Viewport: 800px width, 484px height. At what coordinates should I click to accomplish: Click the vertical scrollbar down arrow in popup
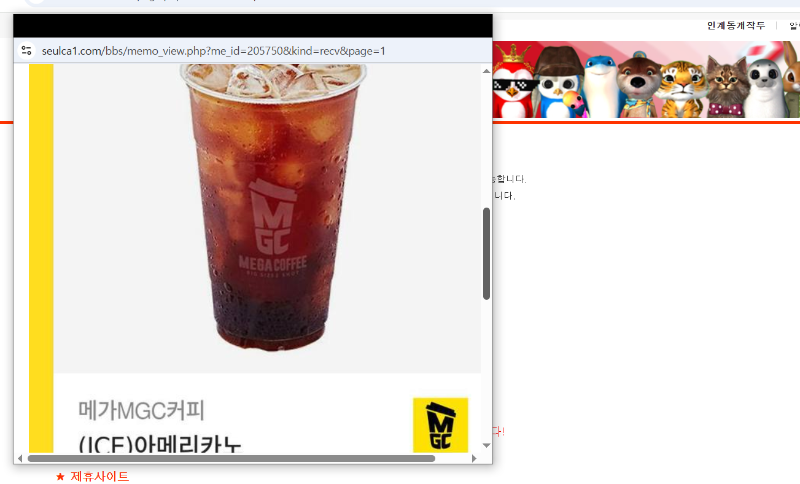486,445
